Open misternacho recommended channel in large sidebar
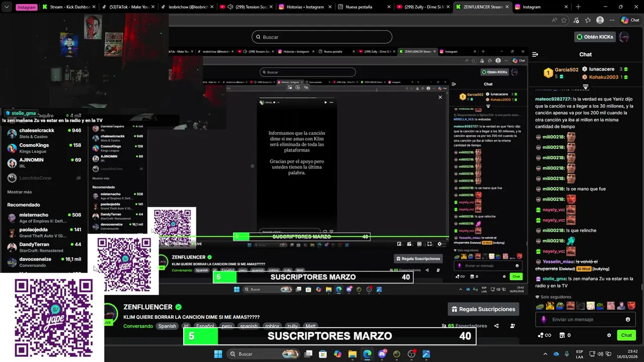644x362 pixels. click(x=44, y=218)
